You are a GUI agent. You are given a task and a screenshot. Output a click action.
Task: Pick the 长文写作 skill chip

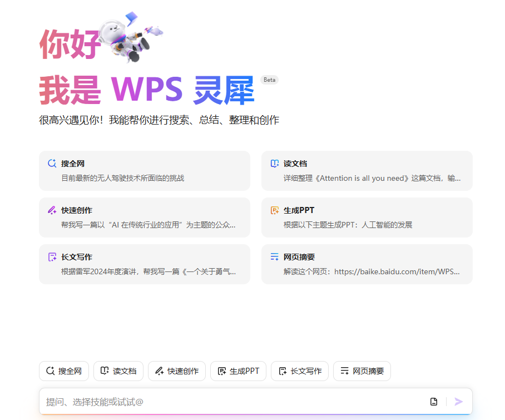tap(300, 371)
